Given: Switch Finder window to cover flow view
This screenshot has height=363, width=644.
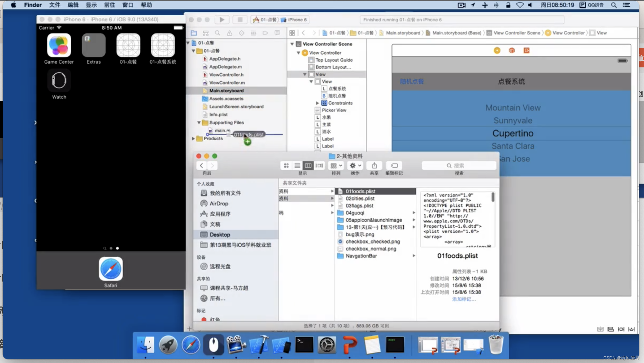Looking at the screenshot, I should (x=319, y=166).
